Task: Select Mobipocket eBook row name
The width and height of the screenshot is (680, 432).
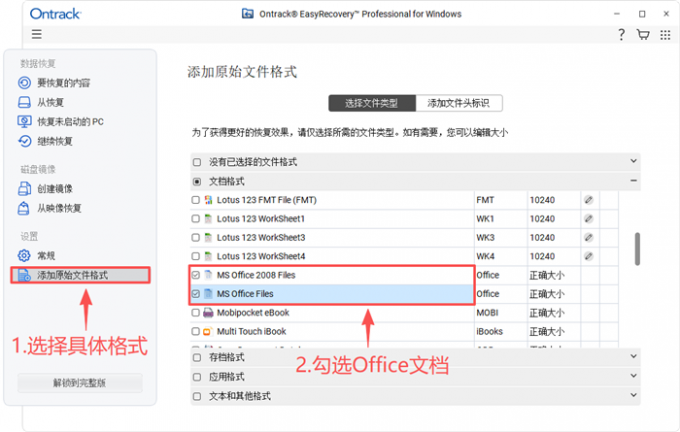Action: (253, 312)
